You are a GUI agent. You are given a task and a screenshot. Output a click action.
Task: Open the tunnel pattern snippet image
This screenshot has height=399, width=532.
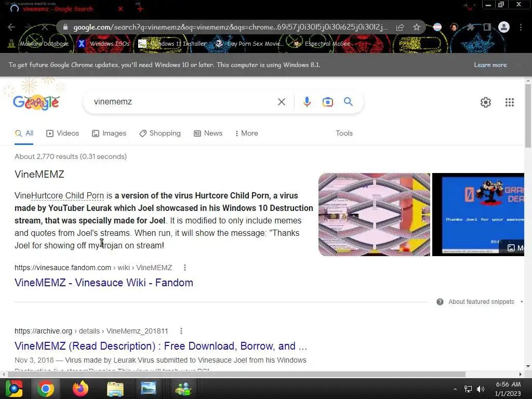[x=374, y=215]
